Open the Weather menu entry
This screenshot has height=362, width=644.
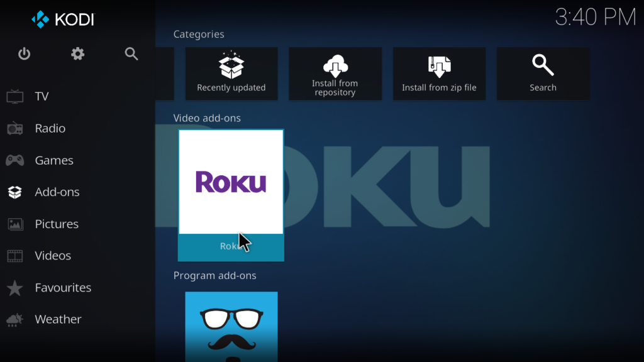click(x=58, y=319)
